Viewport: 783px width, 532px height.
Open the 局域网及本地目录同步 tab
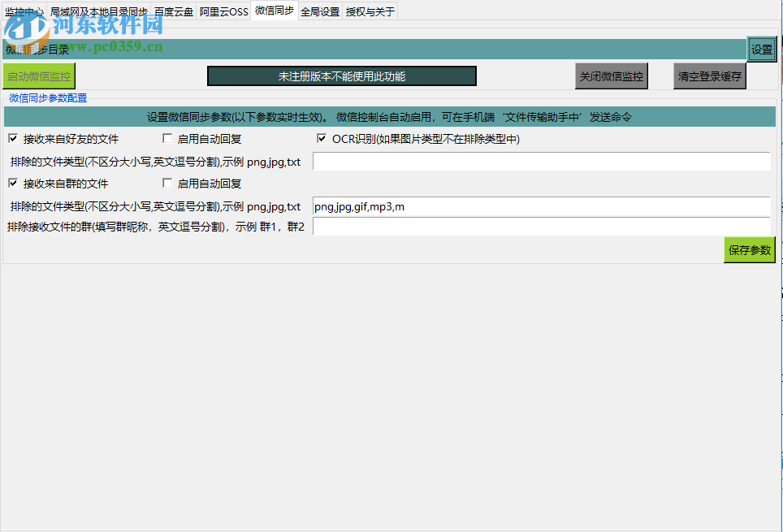click(x=99, y=11)
